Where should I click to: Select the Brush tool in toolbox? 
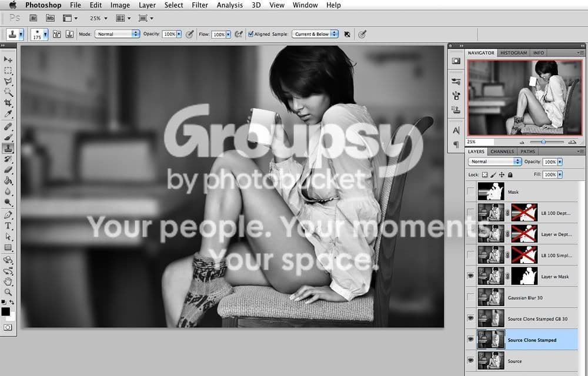click(x=8, y=137)
